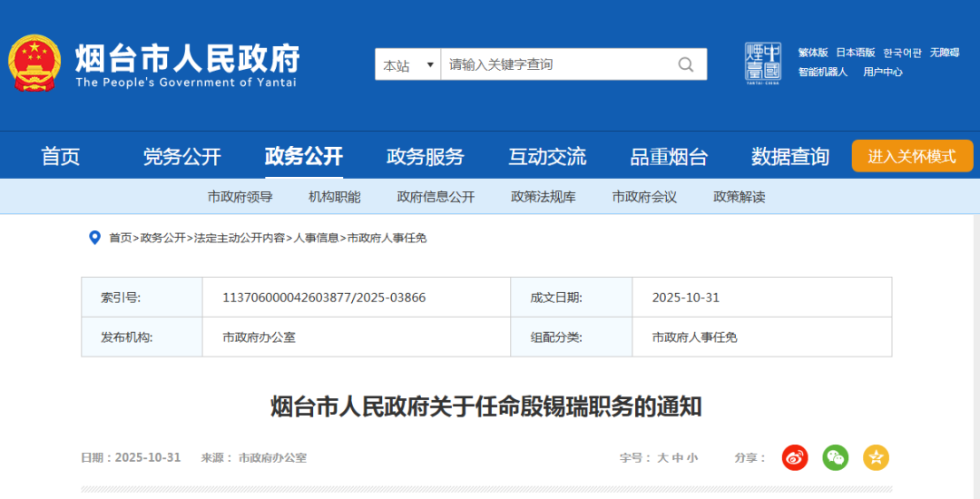Viewport: 980px width, 499px height.
Task: Click 首页 in breadcrumb
Action: pyautogui.click(x=120, y=238)
